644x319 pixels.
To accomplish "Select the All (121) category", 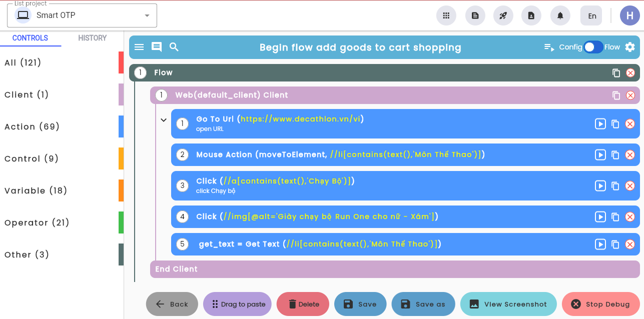I will 62,62.
